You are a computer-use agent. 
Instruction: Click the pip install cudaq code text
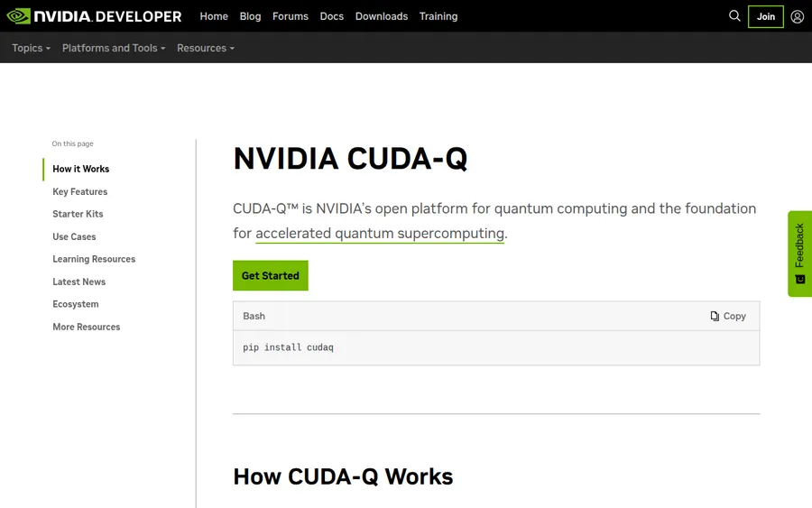coord(288,347)
